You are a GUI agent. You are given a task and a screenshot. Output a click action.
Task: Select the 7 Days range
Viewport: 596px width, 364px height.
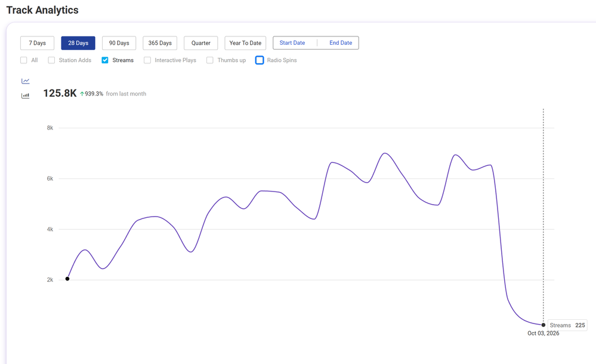click(x=37, y=43)
